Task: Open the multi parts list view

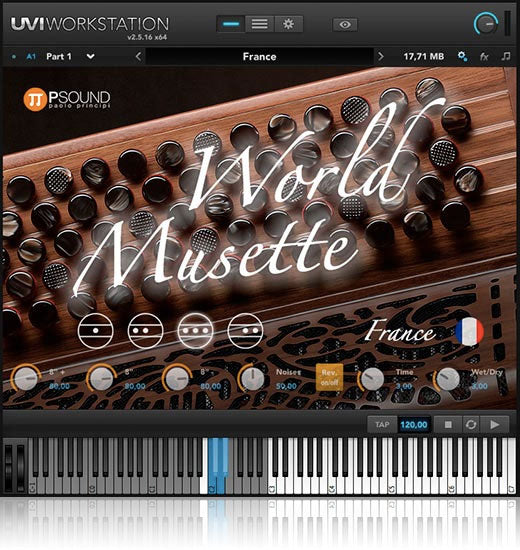Action: pyautogui.click(x=259, y=24)
